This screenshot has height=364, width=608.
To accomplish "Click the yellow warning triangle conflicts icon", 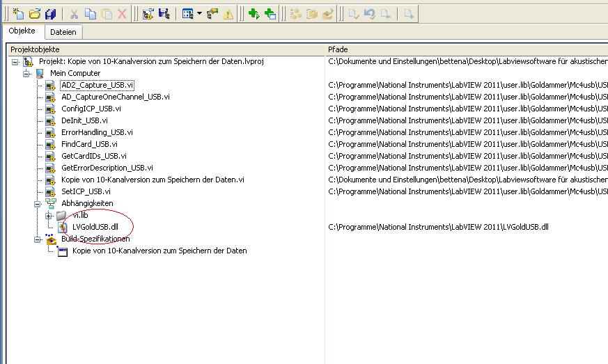I will (x=228, y=14).
